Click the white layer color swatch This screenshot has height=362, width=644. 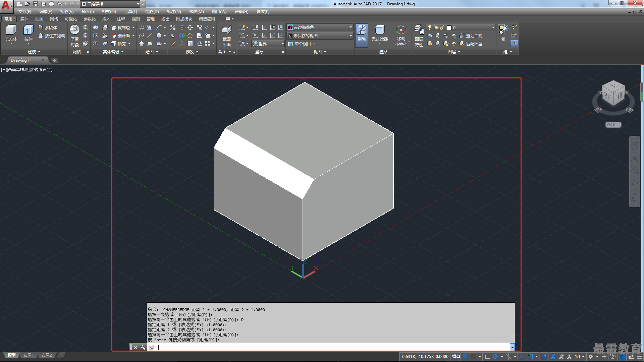pos(449,27)
